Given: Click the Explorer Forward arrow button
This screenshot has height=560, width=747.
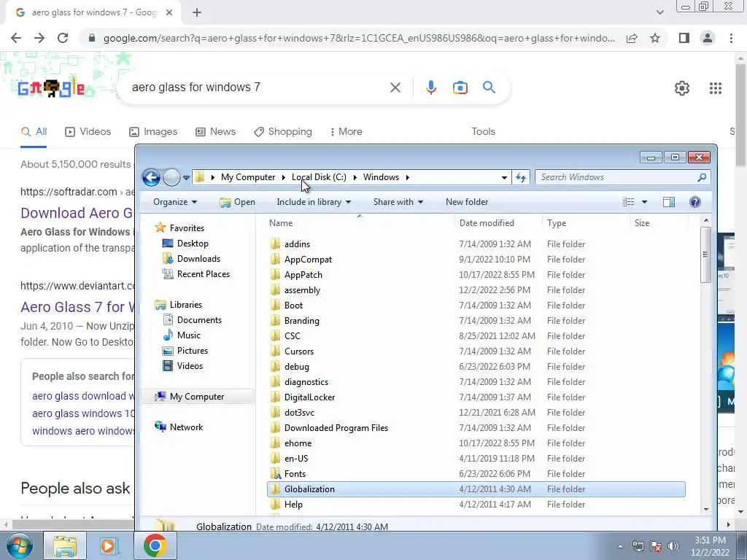Looking at the screenshot, I should (x=171, y=178).
